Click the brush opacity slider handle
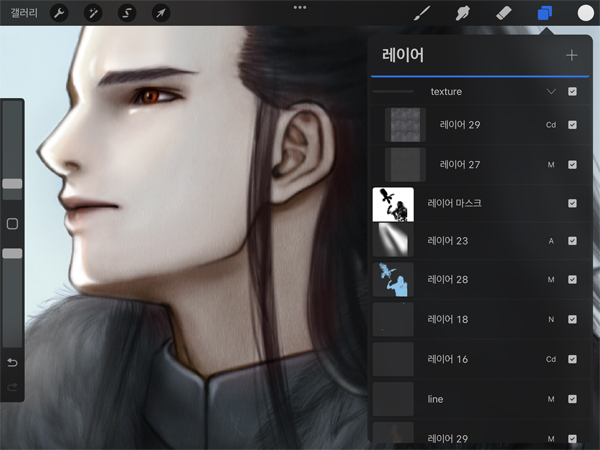Image resolution: width=600 pixels, height=450 pixels. [12, 253]
